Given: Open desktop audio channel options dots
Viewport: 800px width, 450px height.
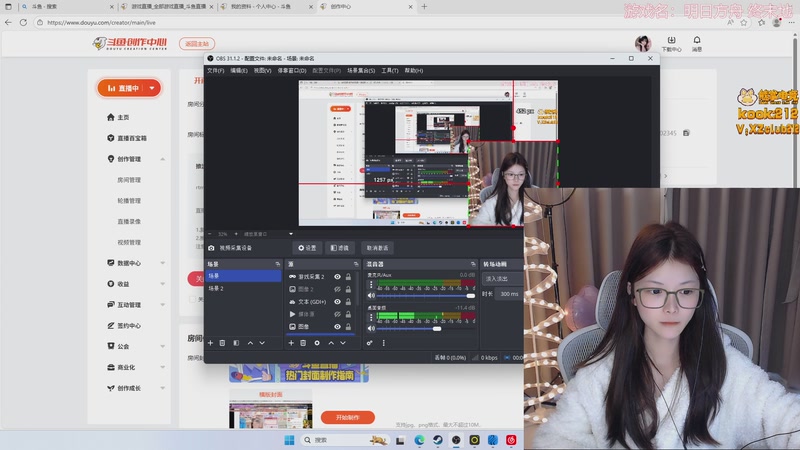Looking at the screenshot, I should point(371,317).
